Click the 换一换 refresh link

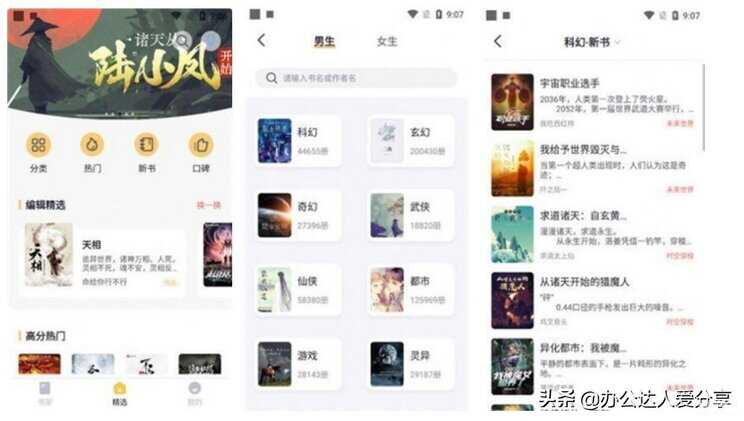point(209,205)
